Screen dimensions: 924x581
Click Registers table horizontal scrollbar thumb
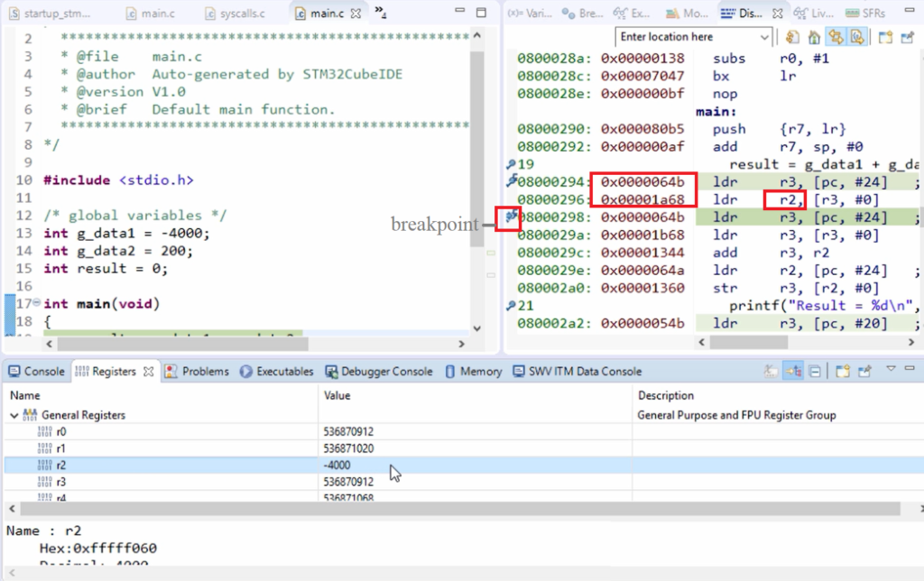pos(459,509)
